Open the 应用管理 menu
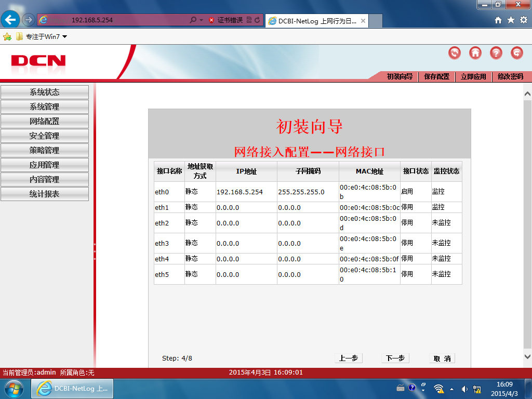This screenshot has width=532, height=399. point(45,165)
